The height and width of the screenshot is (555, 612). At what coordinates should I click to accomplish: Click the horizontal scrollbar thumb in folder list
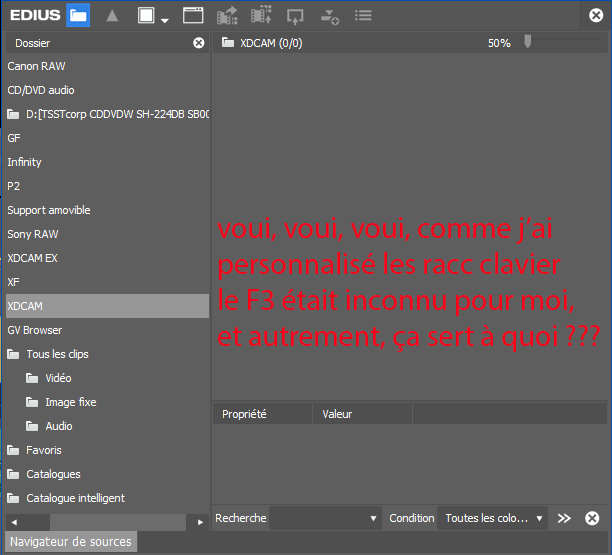tap(117, 522)
